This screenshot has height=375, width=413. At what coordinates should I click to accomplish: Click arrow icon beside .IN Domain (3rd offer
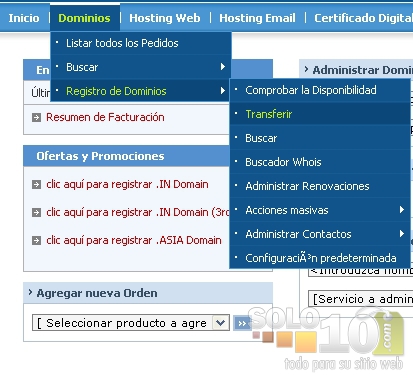click(36, 213)
